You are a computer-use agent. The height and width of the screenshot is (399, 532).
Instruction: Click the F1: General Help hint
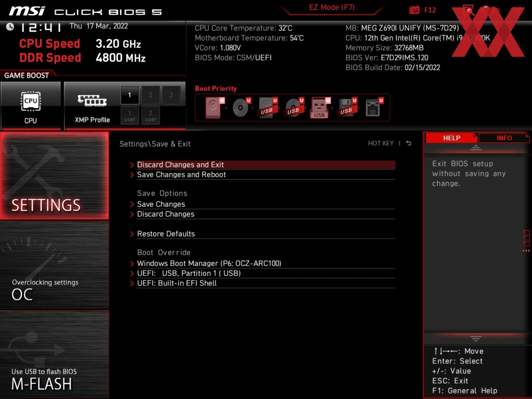465,391
